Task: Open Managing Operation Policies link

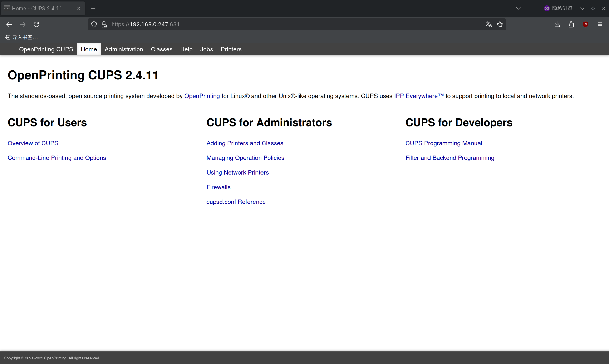Action: click(245, 158)
